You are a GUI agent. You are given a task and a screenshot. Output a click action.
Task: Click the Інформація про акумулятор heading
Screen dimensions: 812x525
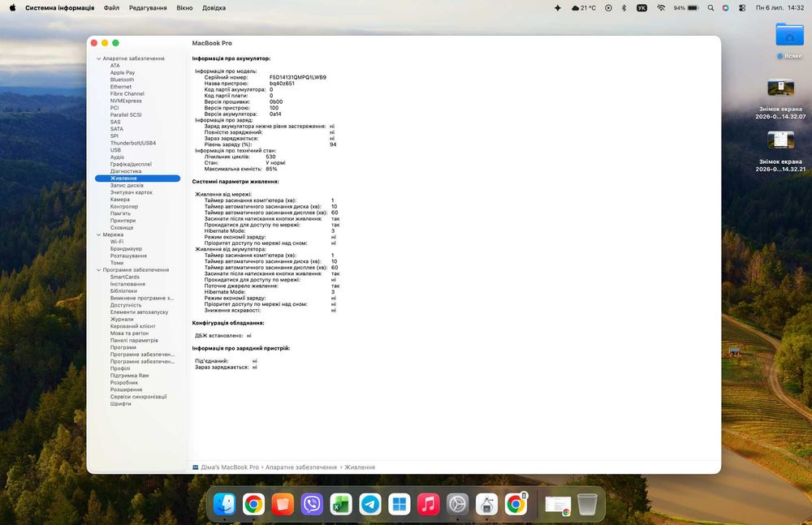[x=231, y=58]
